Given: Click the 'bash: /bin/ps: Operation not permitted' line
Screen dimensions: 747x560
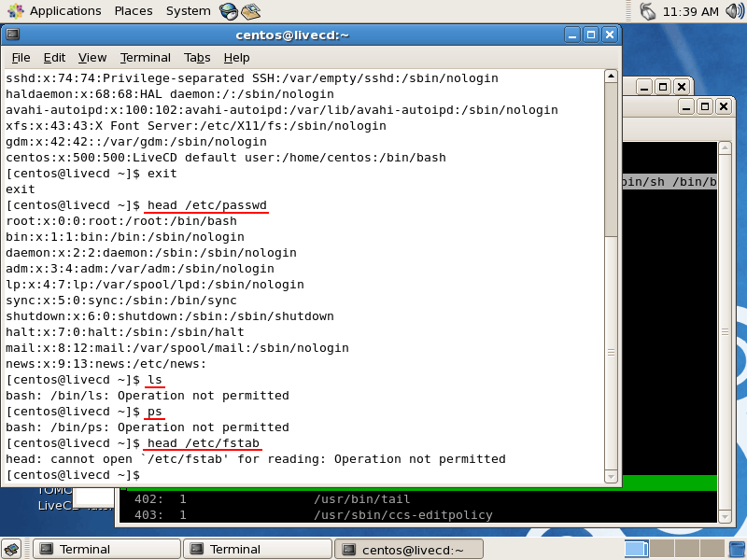Looking at the screenshot, I should pyautogui.click(x=148, y=427).
